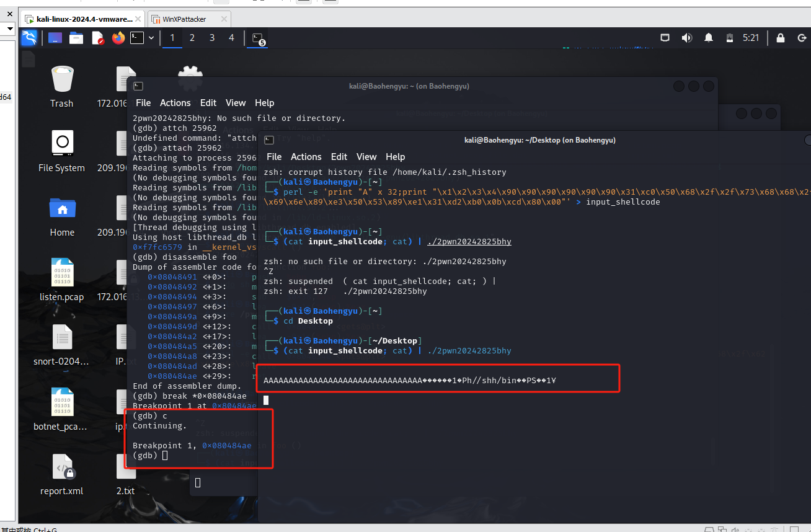Image resolution: width=811 pixels, height=532 pixels.
Task: Click the gdb prompt input cursor
Action: click(x=165, y=456)
